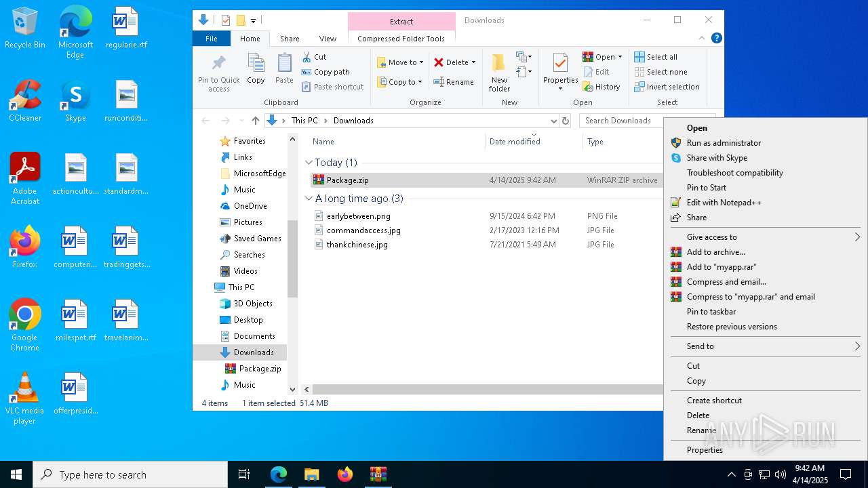The width and height of the screenshot is (868, 488).
Task: Create a New folder from the ribbon
Action: (x=499, y=73)
